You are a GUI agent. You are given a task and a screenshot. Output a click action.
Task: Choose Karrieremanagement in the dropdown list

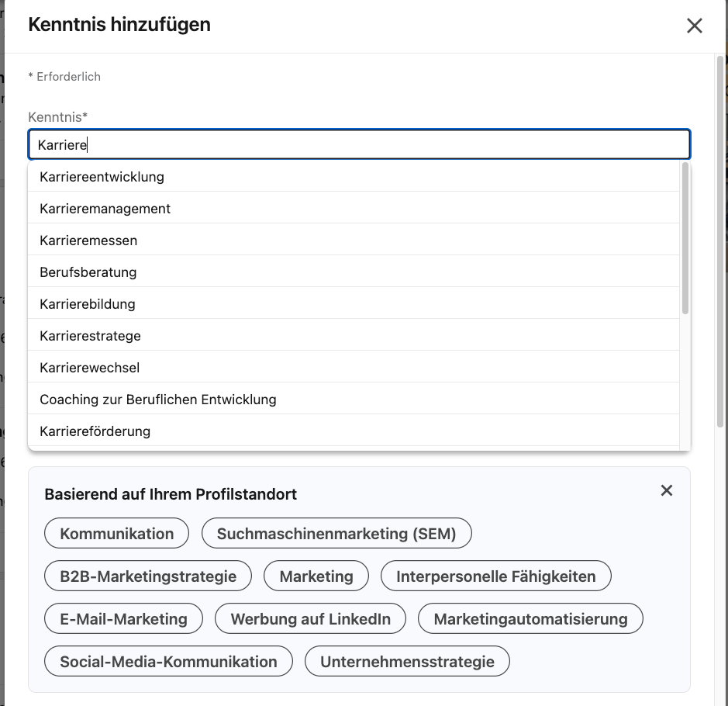coord(105,209)
